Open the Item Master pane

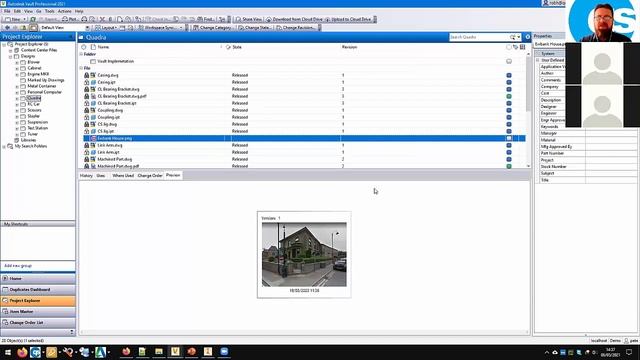point(38,311)
